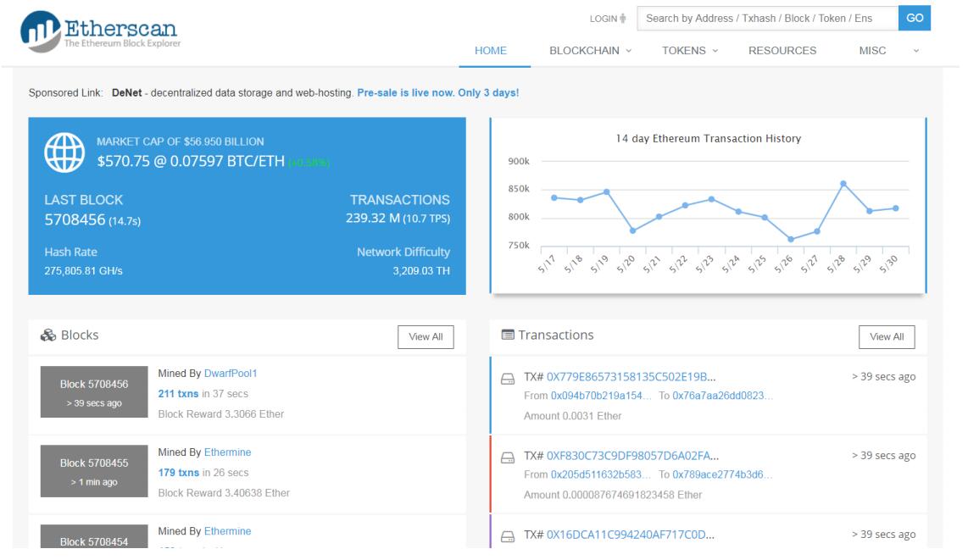
Task: Click the 5/28 peak data point on chart
Action: [x=843, y=184]
